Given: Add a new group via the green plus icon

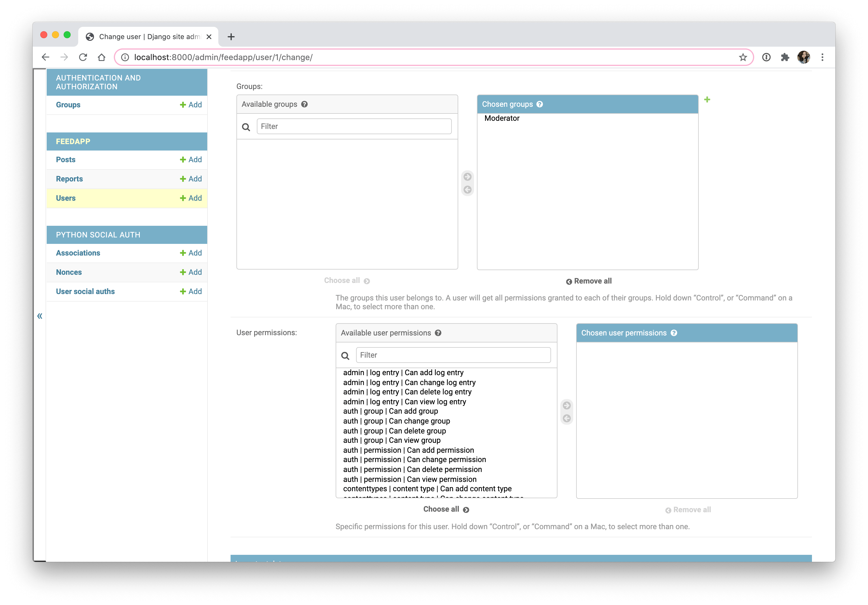Looking at the screenshot, I should [x=708, y=99].
